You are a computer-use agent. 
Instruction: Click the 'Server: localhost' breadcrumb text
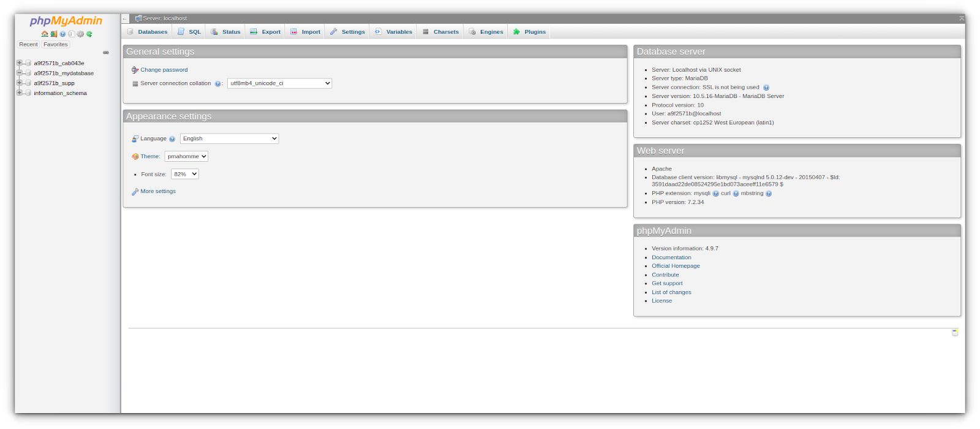pos(165,18)
